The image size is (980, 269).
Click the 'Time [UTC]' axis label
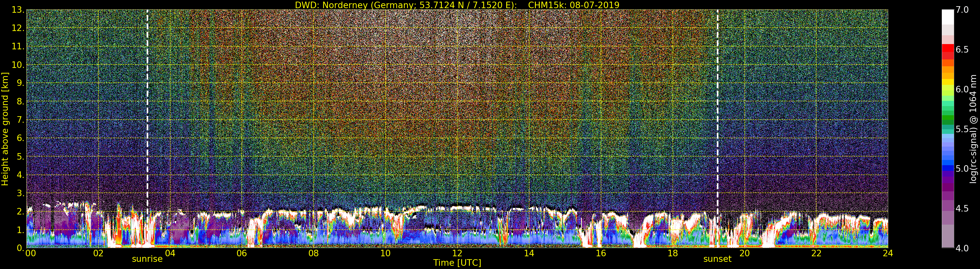457,262
